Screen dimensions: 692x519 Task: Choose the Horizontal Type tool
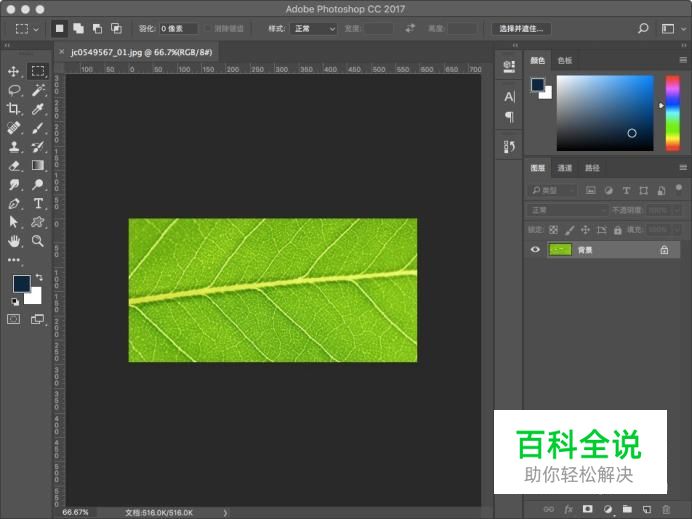click(x=38, y=203)
